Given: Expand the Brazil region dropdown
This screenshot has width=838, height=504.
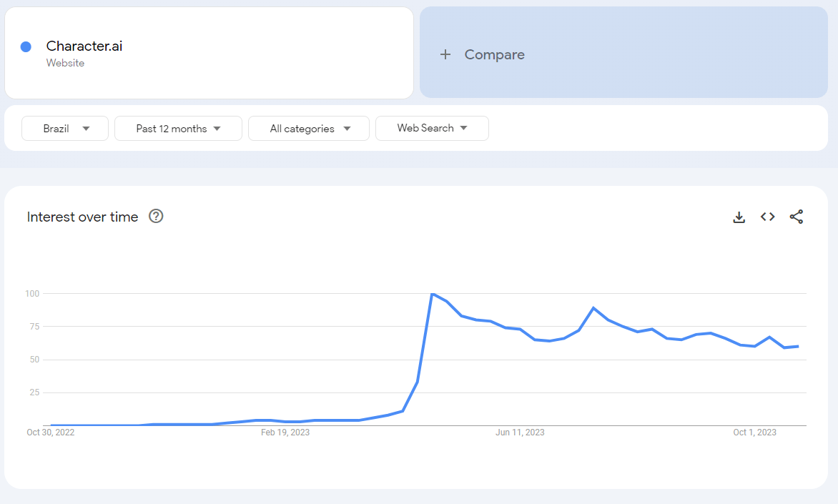Looking at the screenshot, I should (x=65, y=129).
